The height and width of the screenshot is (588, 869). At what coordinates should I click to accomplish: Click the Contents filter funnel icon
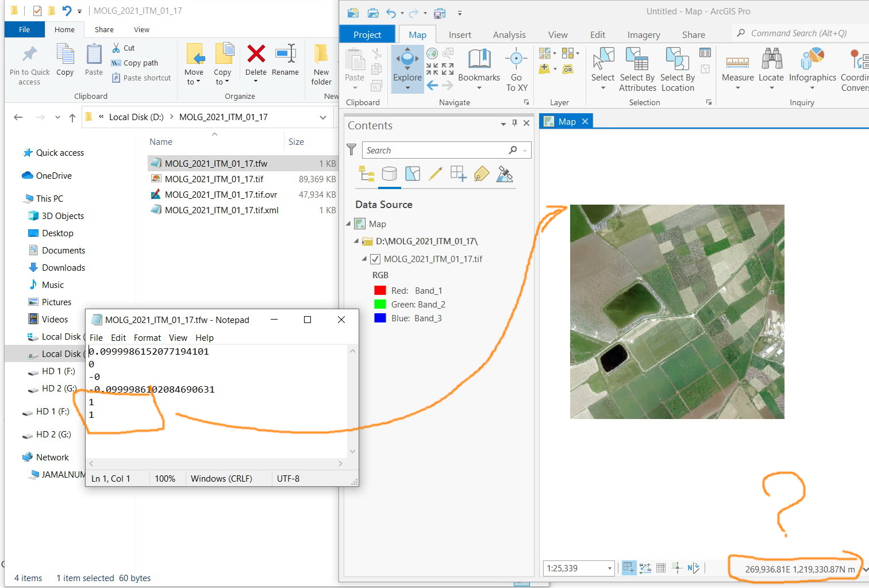click(352, 149)
